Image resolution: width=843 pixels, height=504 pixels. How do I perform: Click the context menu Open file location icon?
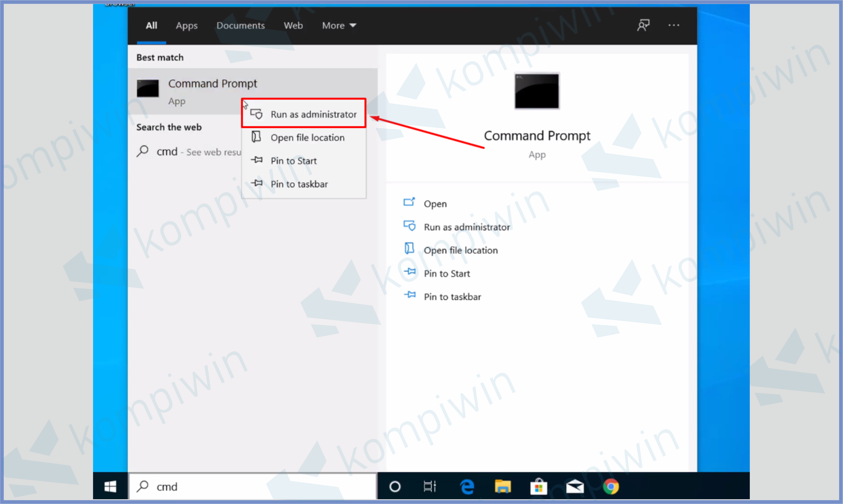256,137
